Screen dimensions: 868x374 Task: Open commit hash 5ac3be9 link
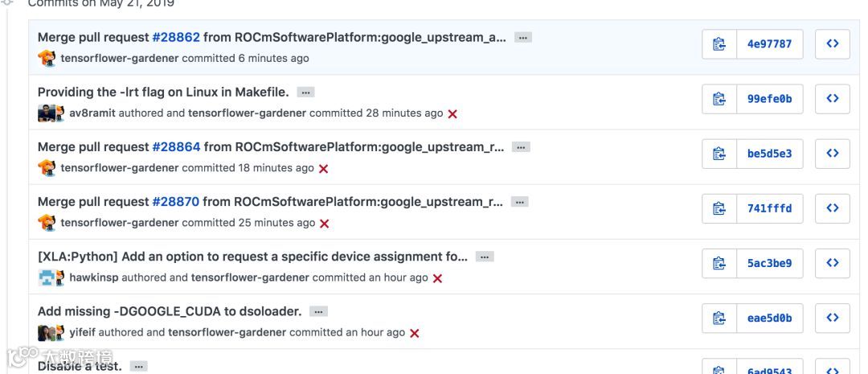(769, 263)
